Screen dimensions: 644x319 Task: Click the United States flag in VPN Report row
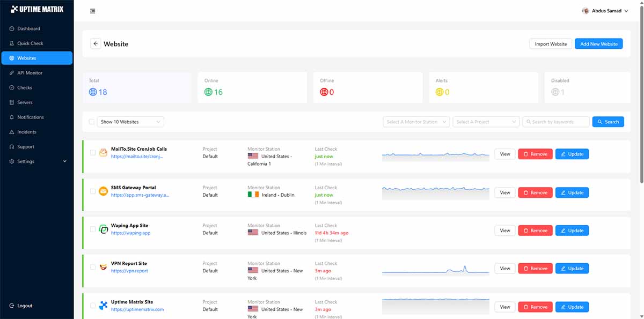click(253, 271)
